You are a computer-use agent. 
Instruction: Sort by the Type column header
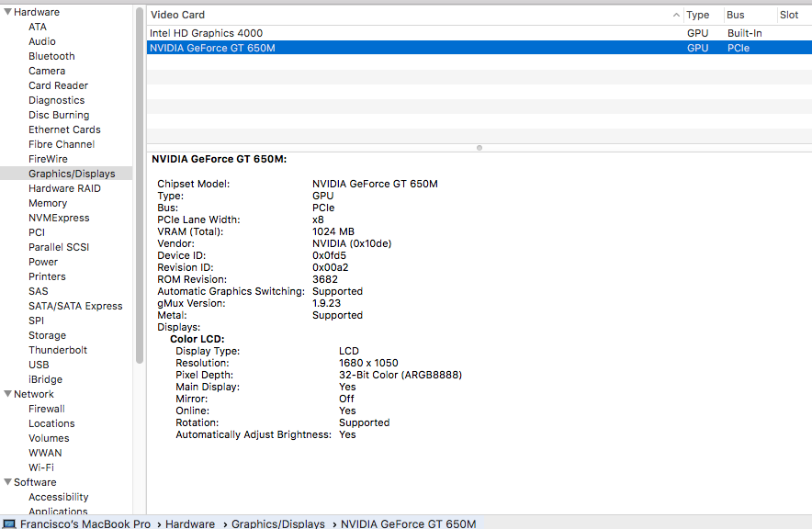tap(704, 15)
